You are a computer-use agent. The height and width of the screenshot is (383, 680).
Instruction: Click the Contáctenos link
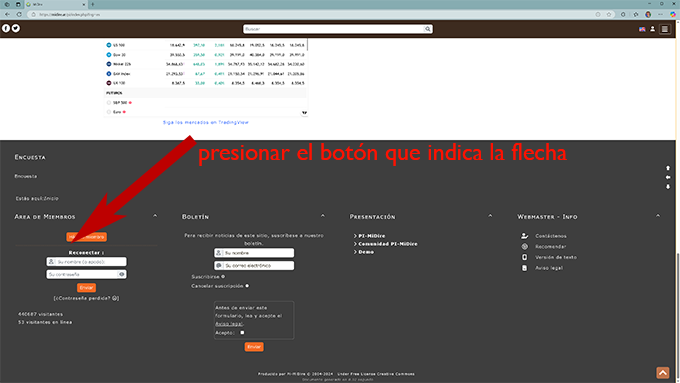tap(550, 236)
